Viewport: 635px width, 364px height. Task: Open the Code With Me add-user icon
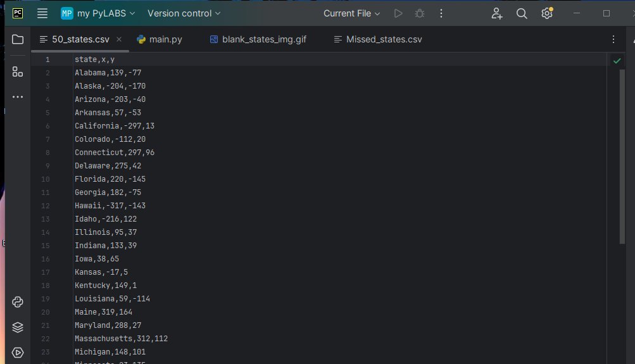pos(497,13)
